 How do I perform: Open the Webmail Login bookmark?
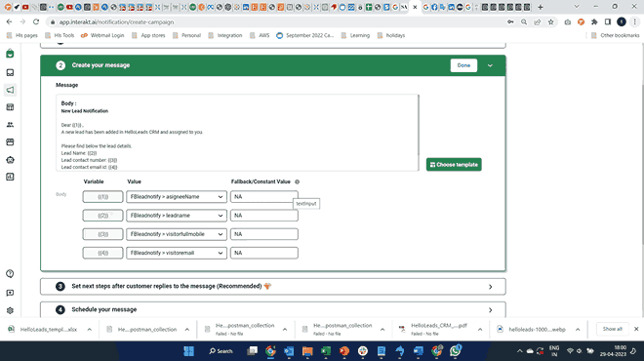click(102, 35)
